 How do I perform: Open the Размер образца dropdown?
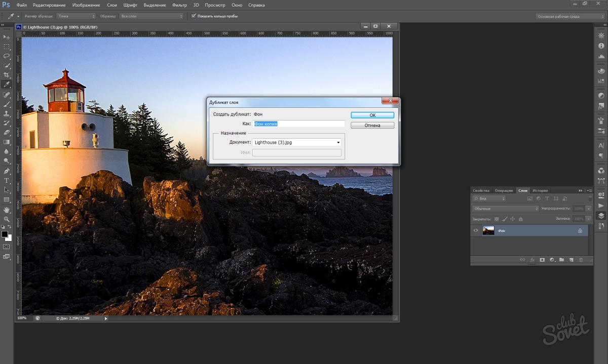75,16
